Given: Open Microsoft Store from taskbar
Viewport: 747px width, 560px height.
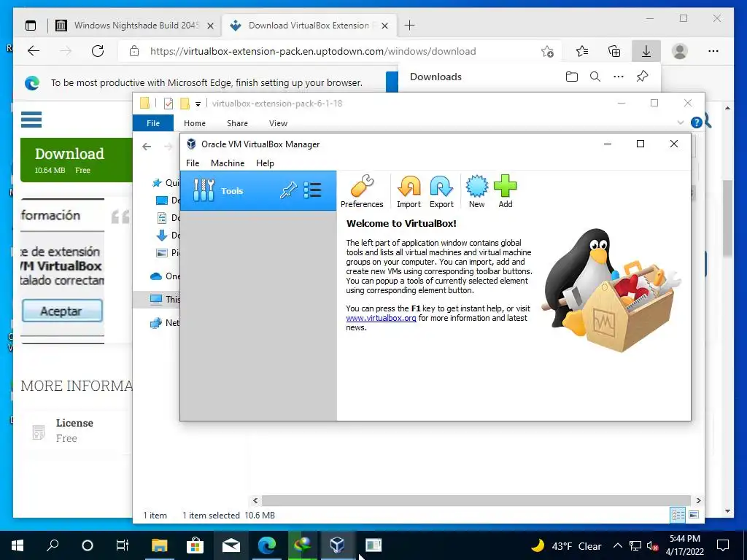Looking at the screenshot, I should point(195,545).
